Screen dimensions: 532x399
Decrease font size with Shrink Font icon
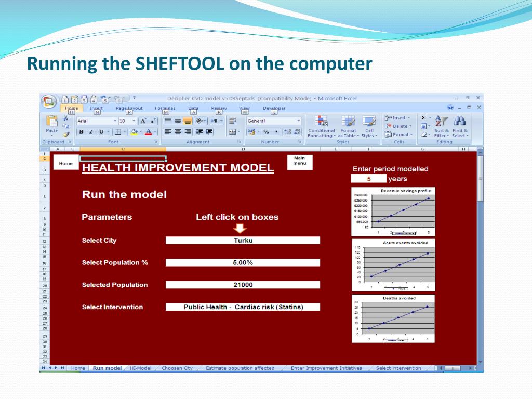[x=153, y=121]
